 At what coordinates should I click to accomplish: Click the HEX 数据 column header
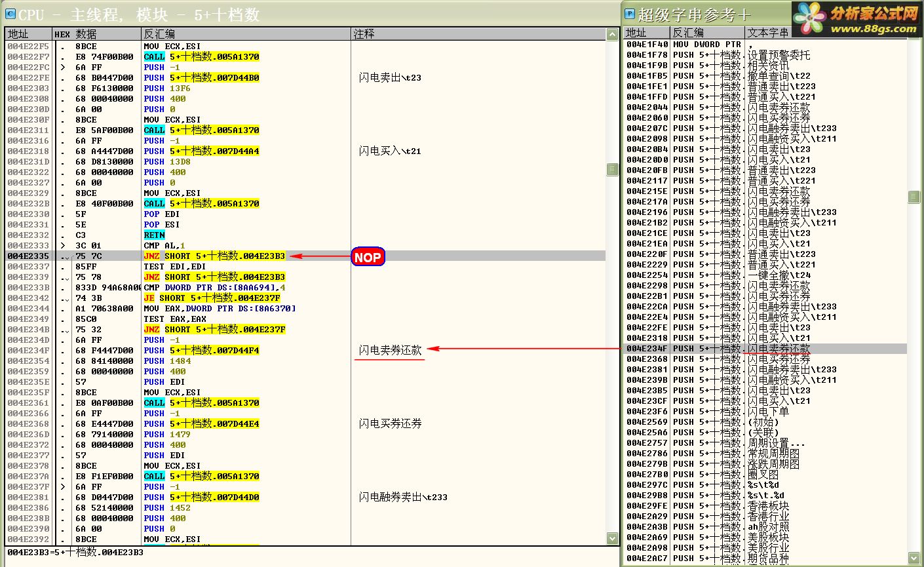(96, 34)
